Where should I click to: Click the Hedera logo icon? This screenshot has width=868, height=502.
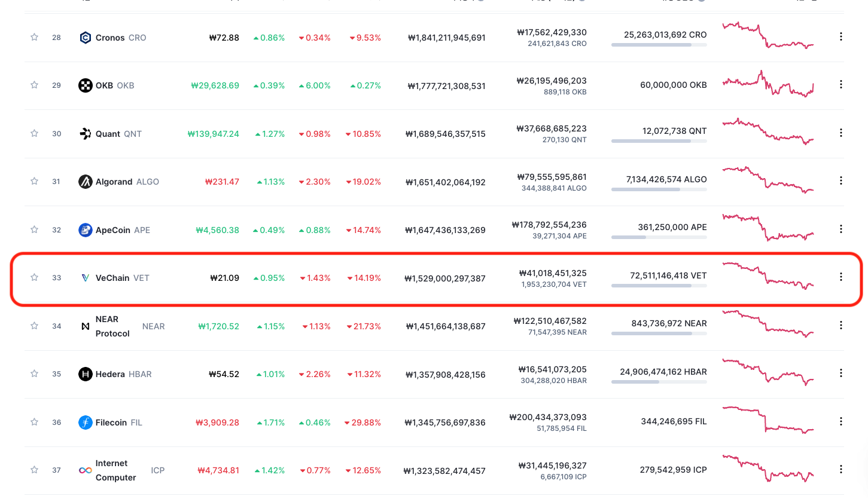(86, 374)
